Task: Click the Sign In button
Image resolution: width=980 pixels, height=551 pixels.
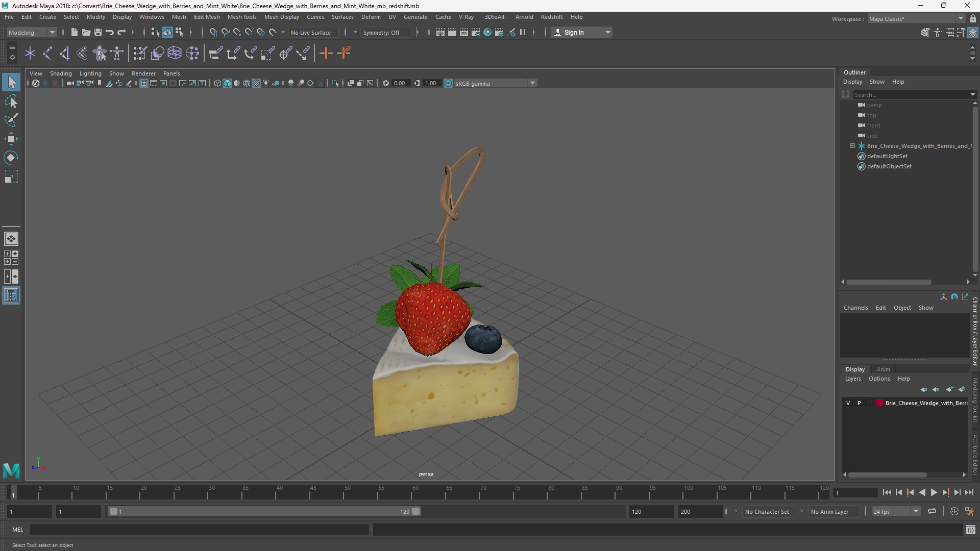Action: click(x=582, y=32)
